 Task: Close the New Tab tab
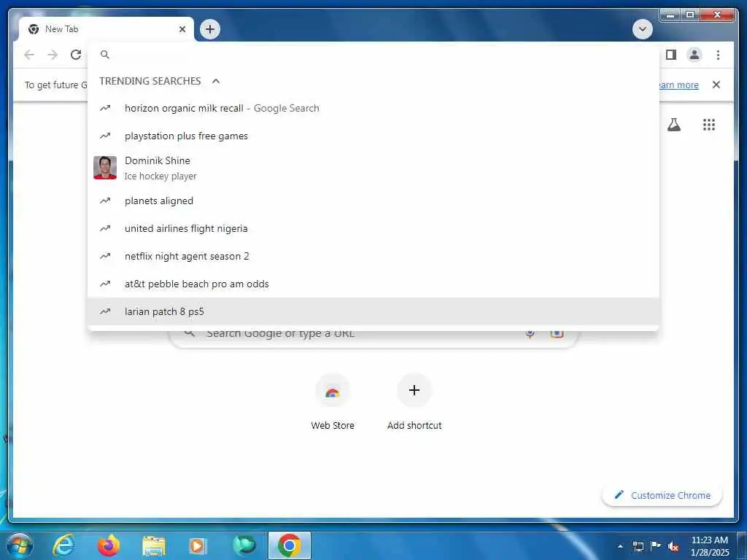(182, 29)
